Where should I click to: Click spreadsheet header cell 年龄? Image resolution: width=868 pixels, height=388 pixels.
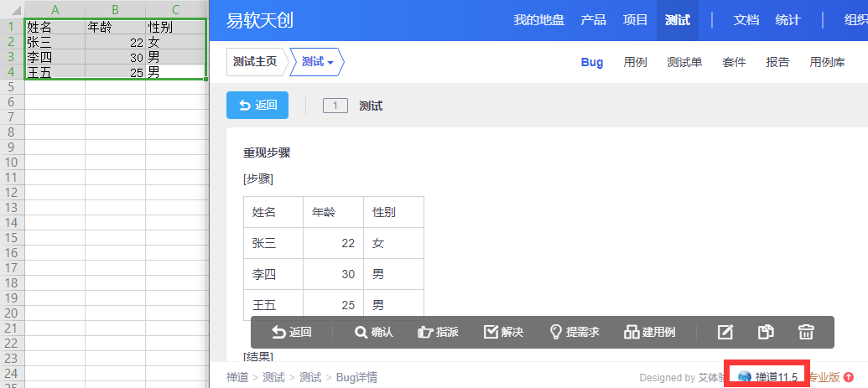(x=115, y=27)
